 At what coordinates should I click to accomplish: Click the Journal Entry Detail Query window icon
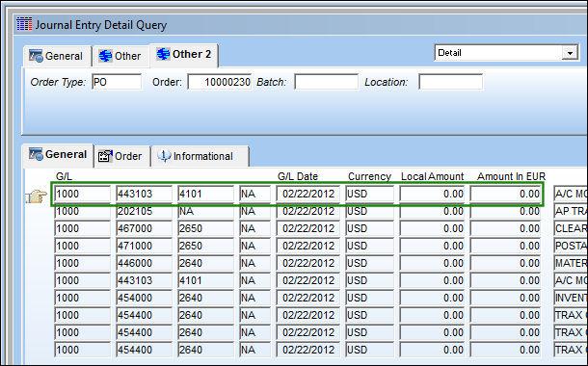pyautogui.click(x=24, y=24)
